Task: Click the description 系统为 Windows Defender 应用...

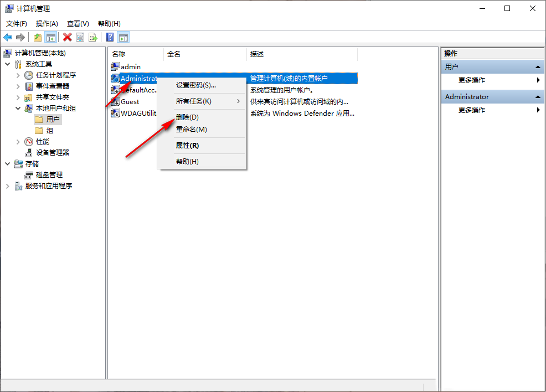Action: pos(302,114)
